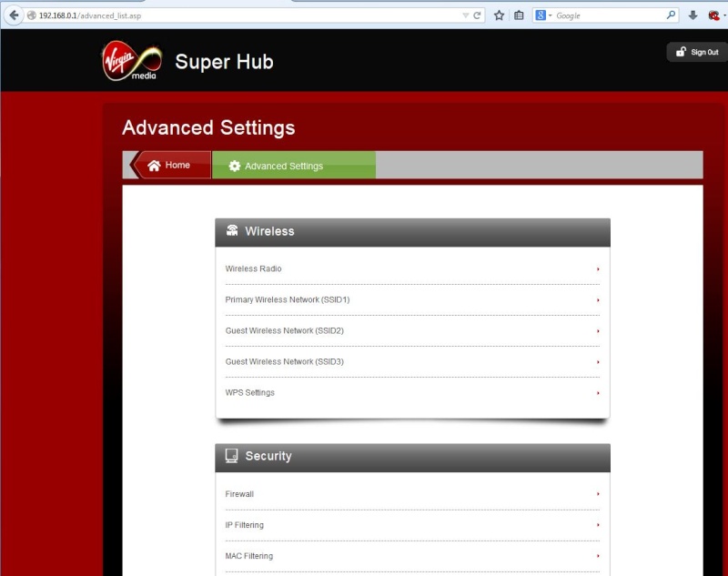Click the arrow beside Guest Network SSID3
Image resolution: width=728 pixels, height=576 pixels.
coord(598,362)
